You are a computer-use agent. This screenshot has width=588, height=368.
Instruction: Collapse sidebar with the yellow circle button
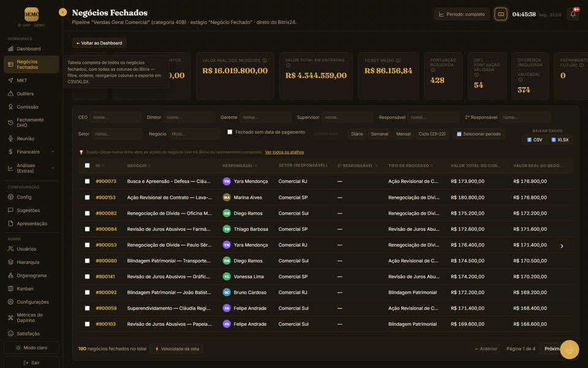62,12
